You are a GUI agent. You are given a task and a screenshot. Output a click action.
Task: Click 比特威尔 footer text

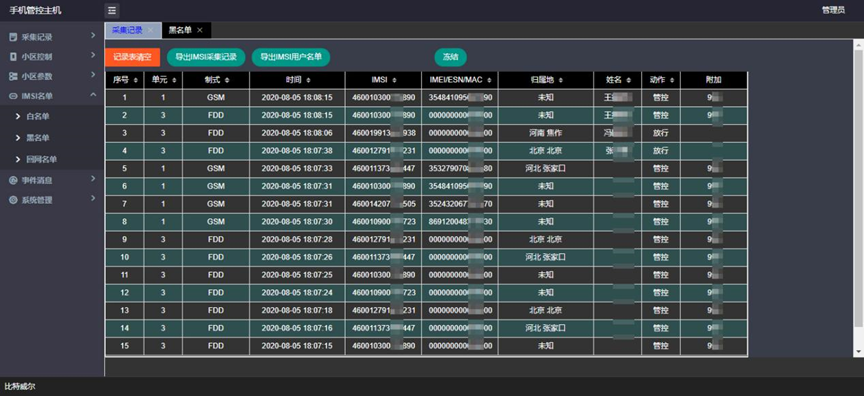[20, 387]
